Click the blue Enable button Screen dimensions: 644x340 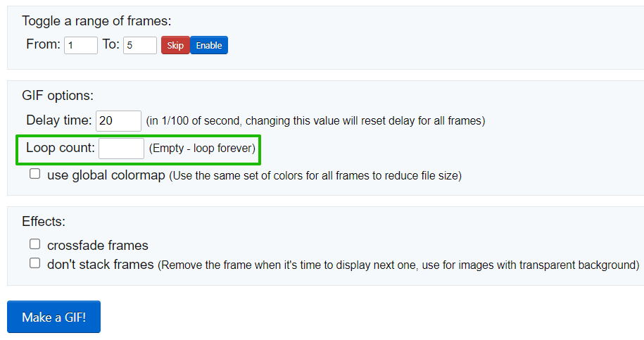[x=209, y=45]
